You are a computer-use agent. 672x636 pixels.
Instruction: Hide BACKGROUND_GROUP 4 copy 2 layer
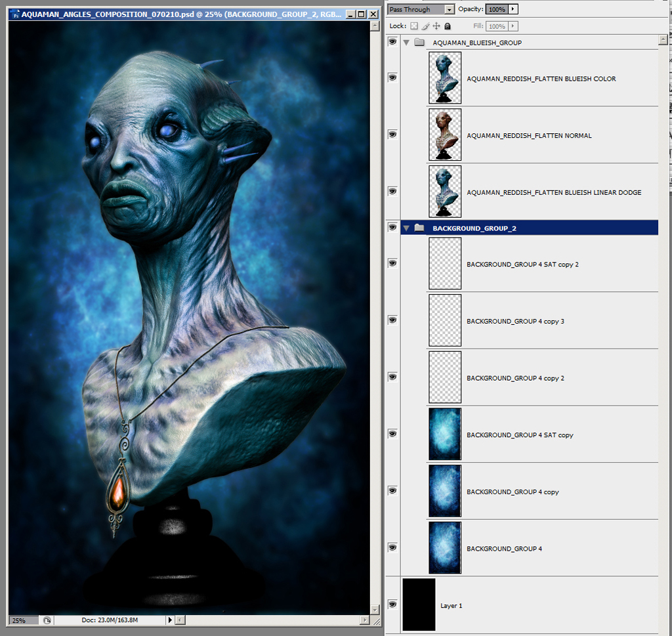coord(392,377)
